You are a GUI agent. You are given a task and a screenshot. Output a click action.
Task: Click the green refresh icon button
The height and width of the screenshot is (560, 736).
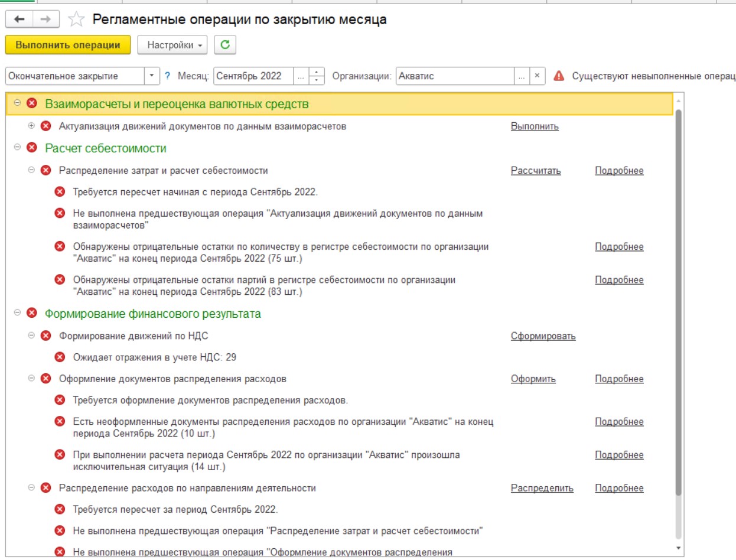224,45
